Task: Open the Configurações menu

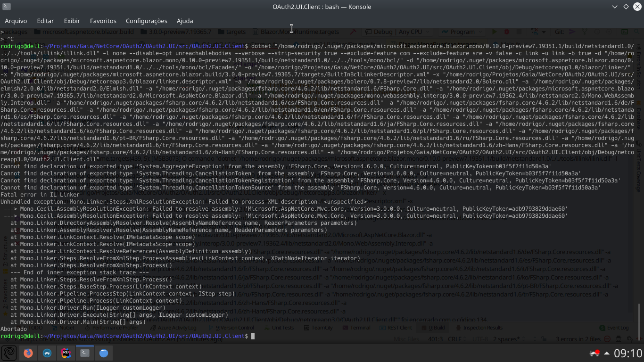Action: point(147,21)
